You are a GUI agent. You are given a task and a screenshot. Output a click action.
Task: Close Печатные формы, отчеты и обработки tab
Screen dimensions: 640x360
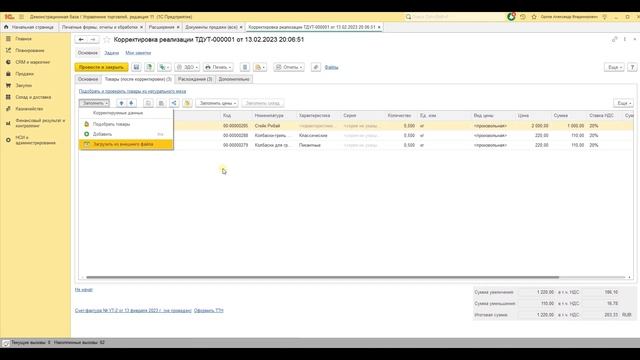point(142,27)
